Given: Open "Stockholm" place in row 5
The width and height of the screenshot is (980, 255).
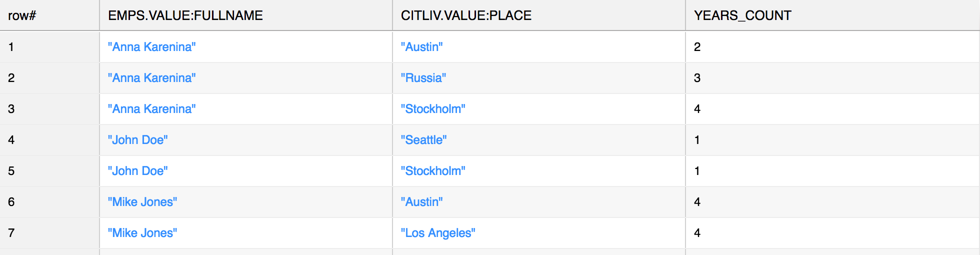Looking at the screenshot, I should (433, 171).
